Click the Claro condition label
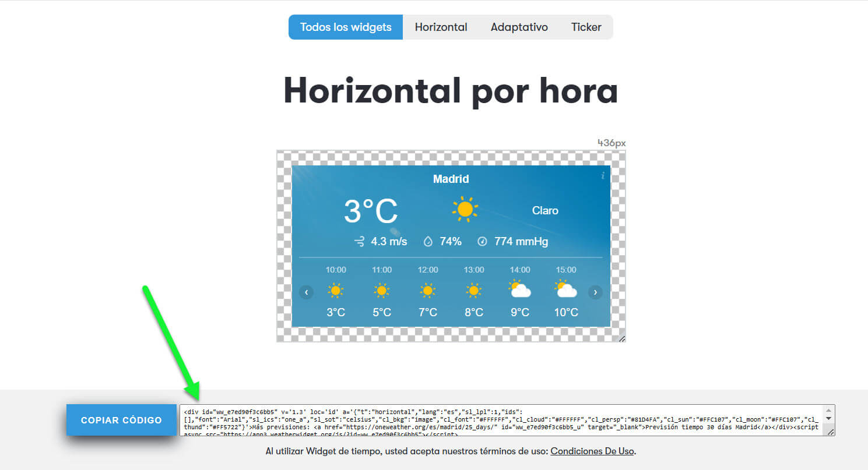 pos(545,211)
